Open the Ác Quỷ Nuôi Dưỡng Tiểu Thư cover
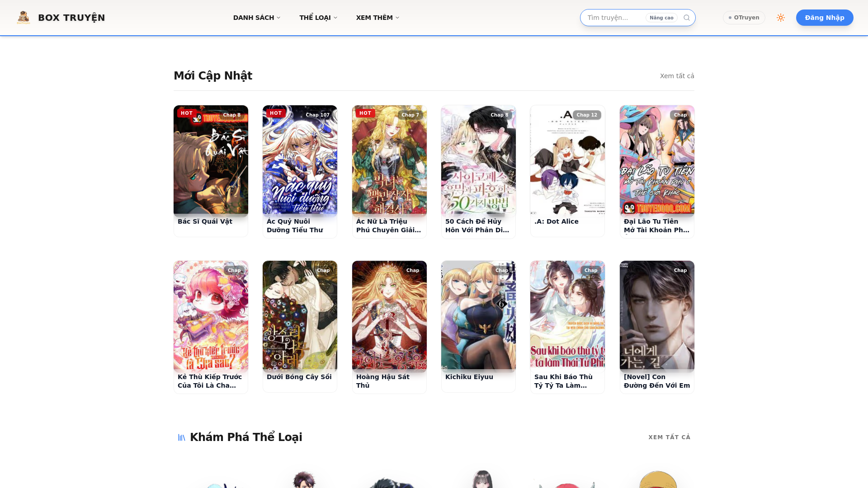This screenshot has height=488, width=868. click(x=300, y=161)
